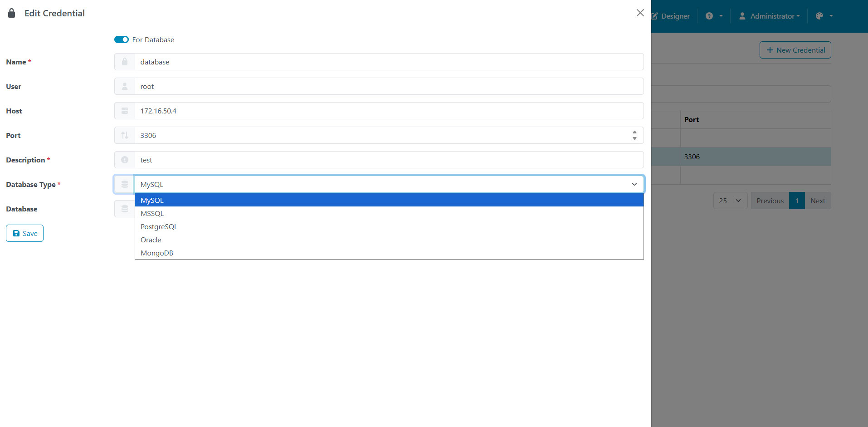Collapse the Database Type dropdown
The width and height of the screenshot is (868, 427).
point(634,184)
